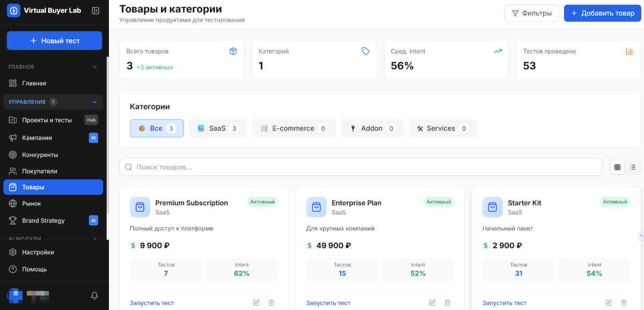Expand the AI МОДУЛИ sidebar section
The height and width of the screenshot is (310, 644).
coord(94,239)
